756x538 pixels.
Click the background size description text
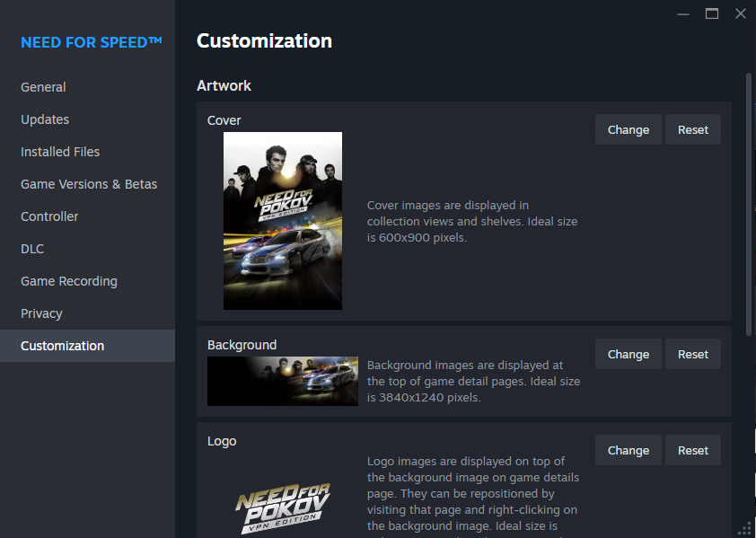coord(473,381)
